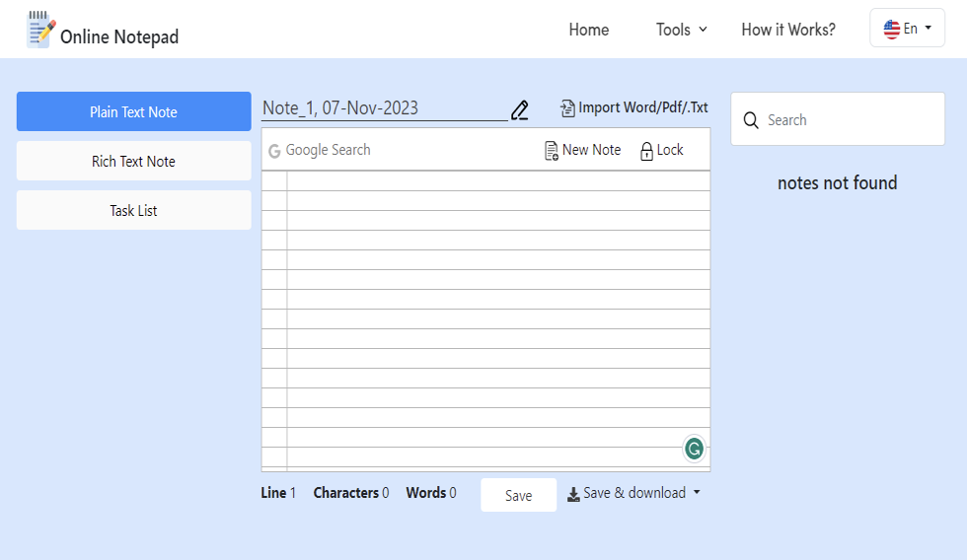Click the padlock Lock icon
The image size is (967, 560).
(x=646, y=151)
